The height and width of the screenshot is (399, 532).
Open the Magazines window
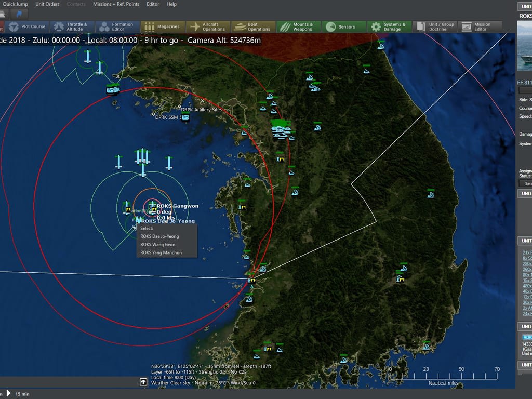(x=163, y=27)
